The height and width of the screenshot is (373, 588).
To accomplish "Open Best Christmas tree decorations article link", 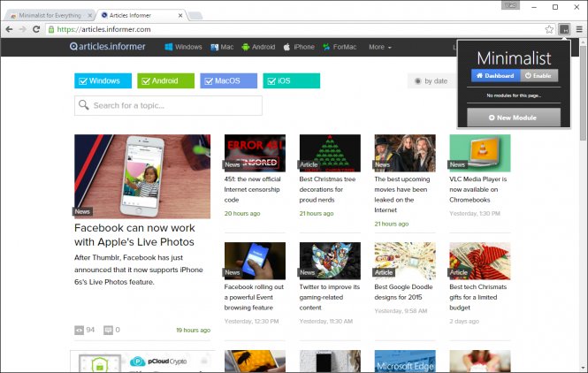I will coord(327,189).
